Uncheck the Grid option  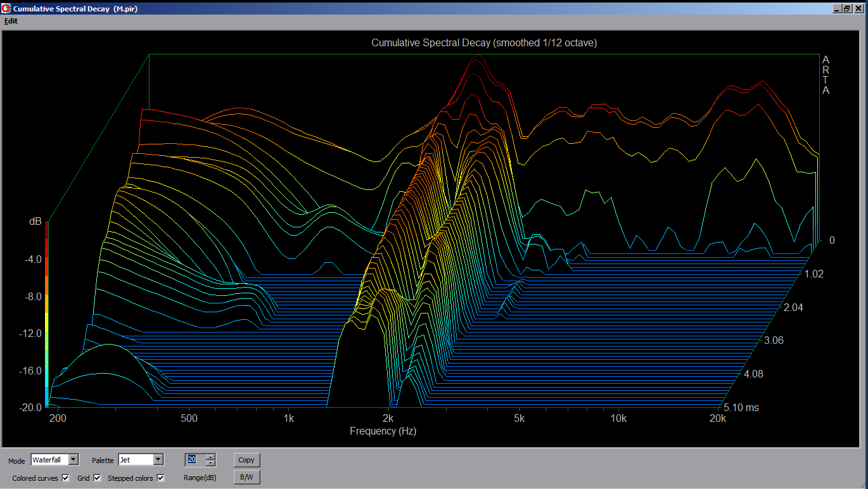97,478
